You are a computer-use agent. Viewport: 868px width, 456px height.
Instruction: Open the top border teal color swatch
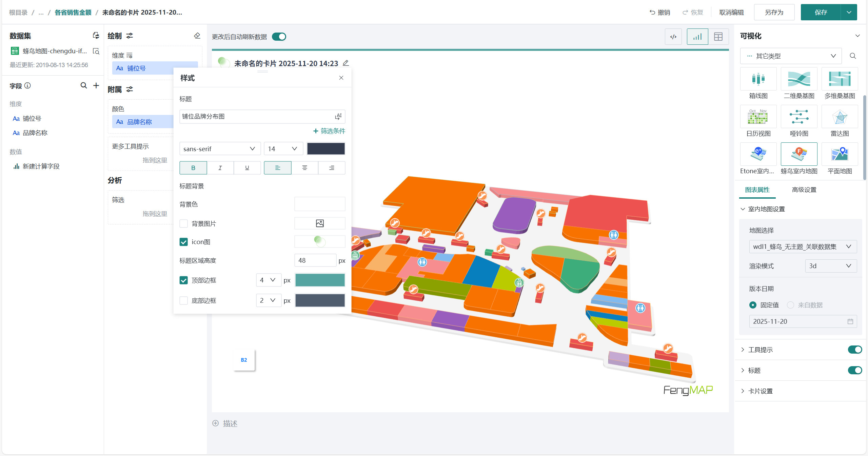click(320, 280)
